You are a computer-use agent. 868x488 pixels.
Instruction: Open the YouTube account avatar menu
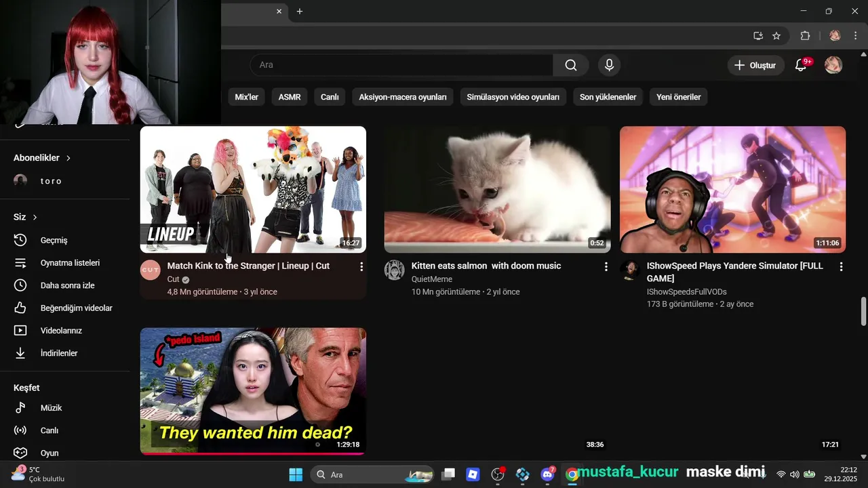pos(833,65)
